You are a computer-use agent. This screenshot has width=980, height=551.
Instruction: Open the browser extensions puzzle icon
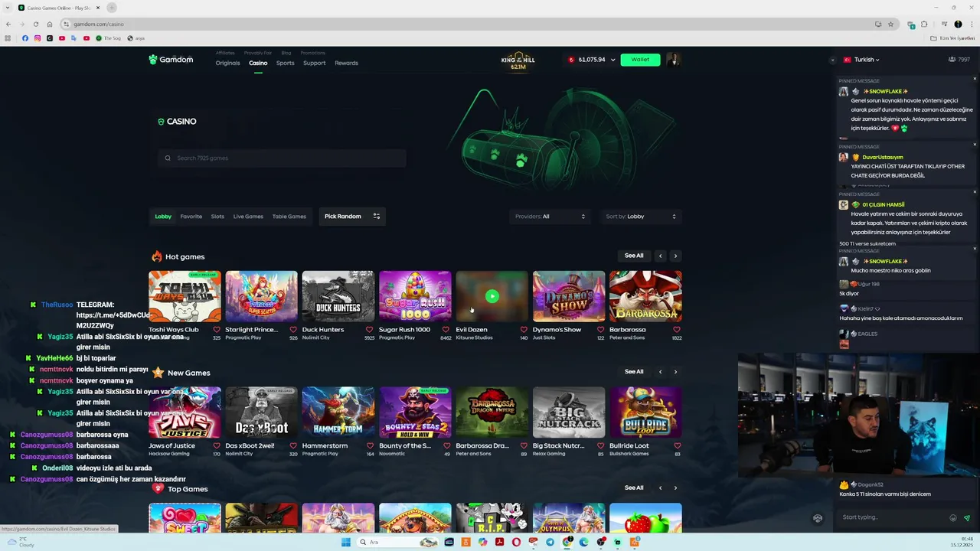click(x=924, y=24)
